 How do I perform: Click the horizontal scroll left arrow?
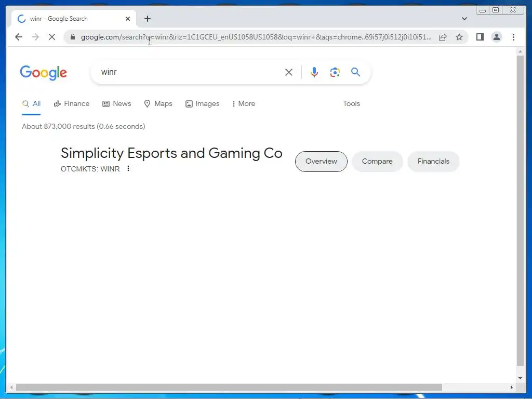pos(11,387)
